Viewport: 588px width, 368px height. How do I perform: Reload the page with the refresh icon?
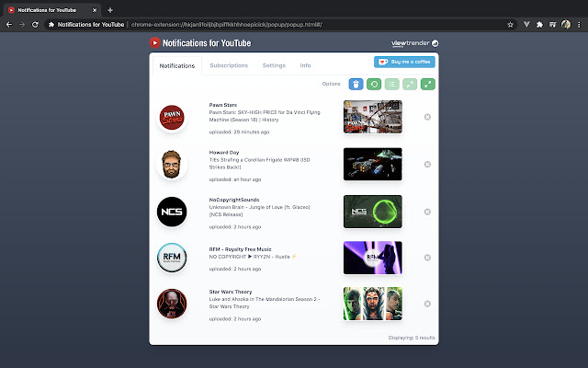point(35,25)
